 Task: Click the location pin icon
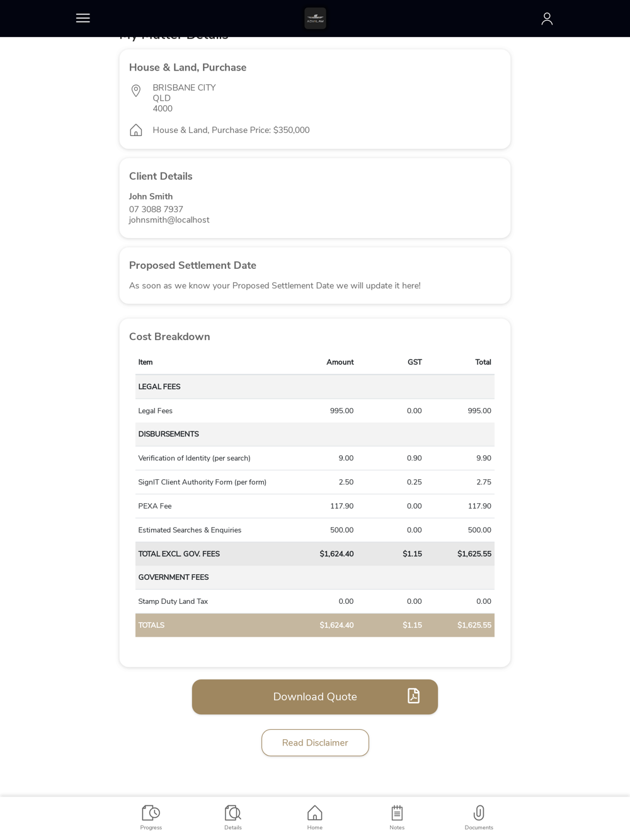[x=135, y=91]
